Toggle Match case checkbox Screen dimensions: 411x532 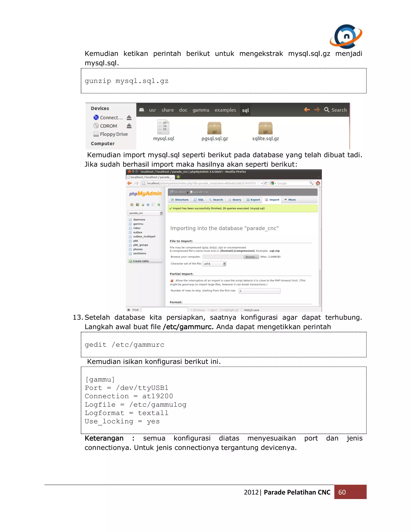click(242, 310)
